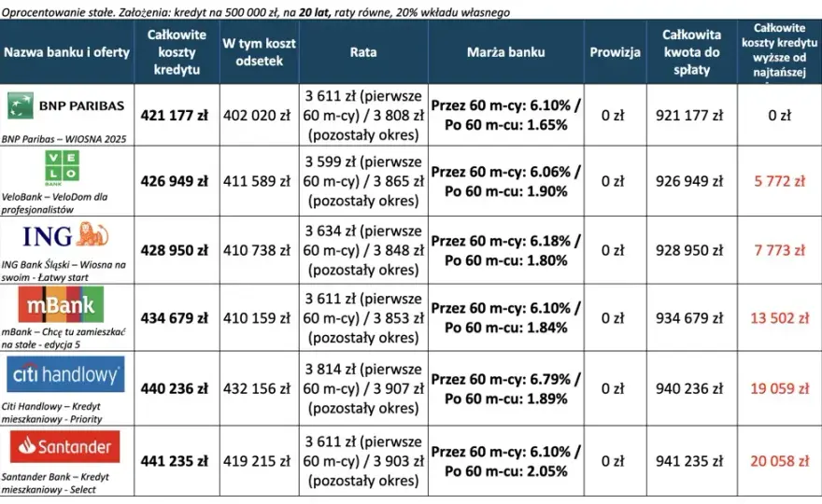822x504 pixels.
Task: Click the offer name 'VeloBank – VeloDom dla profesjonalistów'
Action: click(x=54, y=203)
